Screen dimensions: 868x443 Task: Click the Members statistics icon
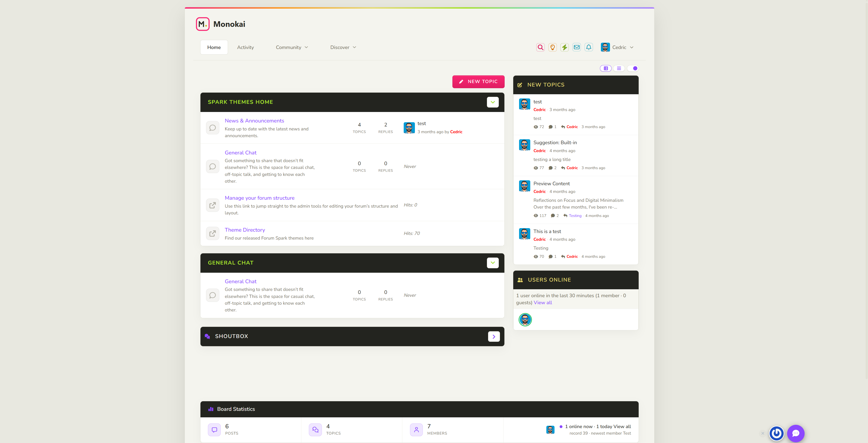coord(417,430)
